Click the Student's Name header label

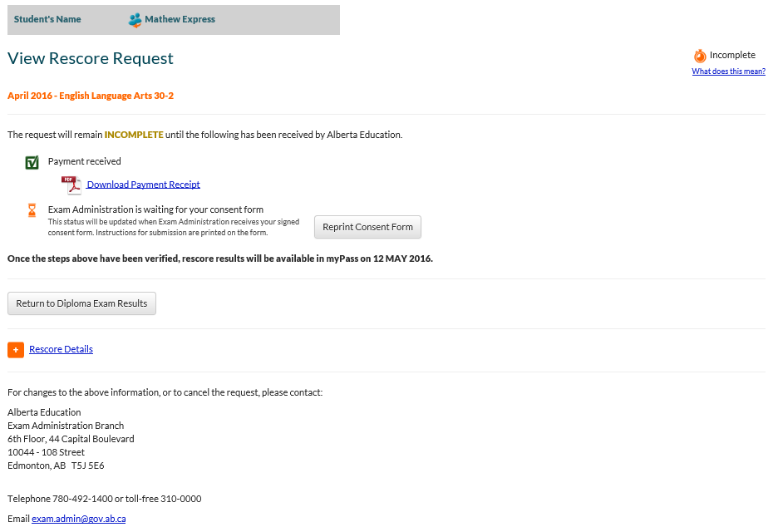[47, 20]
